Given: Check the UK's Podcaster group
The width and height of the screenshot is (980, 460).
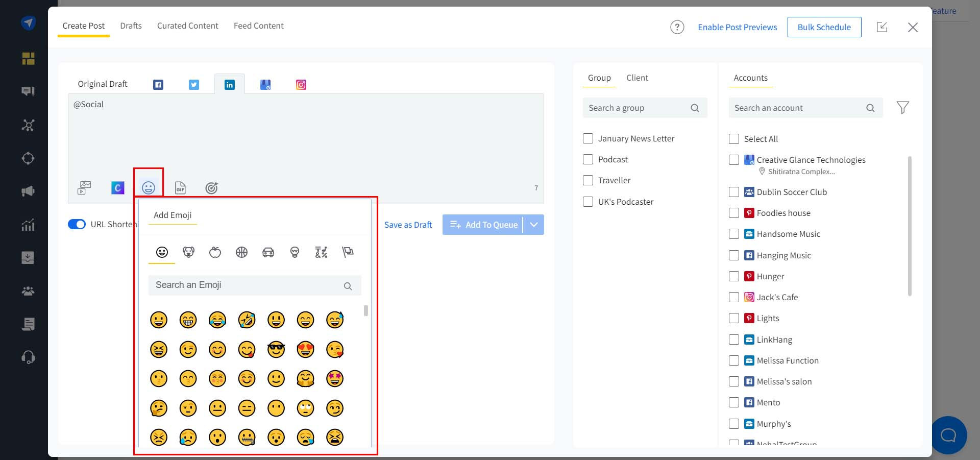Looking at the screenshot, I should click(588, 202).
